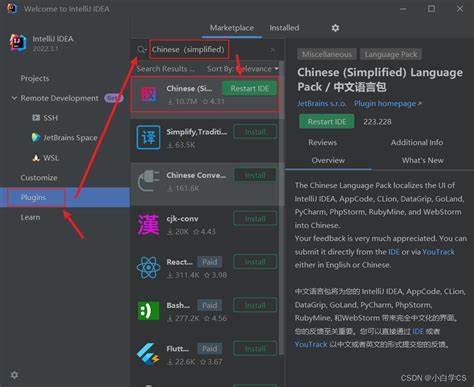The width and height of the screenshot is (474, 387).
Task: Click Restart IDE in the details pane
Action: pyautogui.click(x=327, y=122)
